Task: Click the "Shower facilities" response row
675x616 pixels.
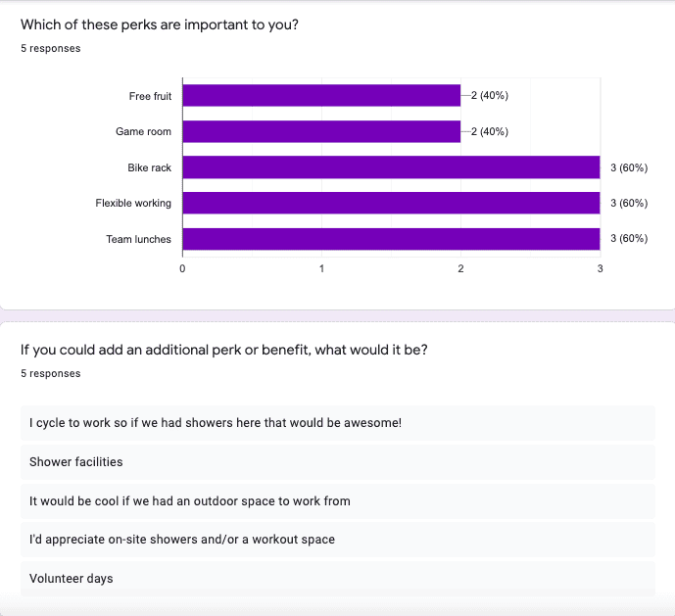Action: pyautogui.click(x=337, y=461)
